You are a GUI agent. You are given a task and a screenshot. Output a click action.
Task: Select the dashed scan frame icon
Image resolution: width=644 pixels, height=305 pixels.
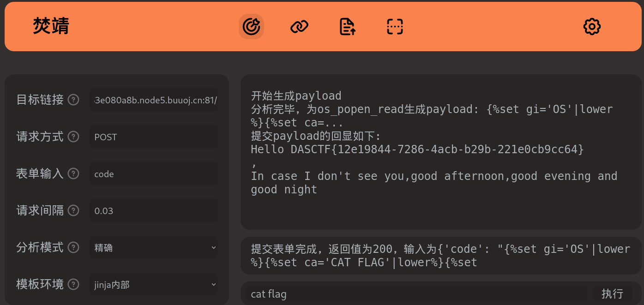(395, 27)
